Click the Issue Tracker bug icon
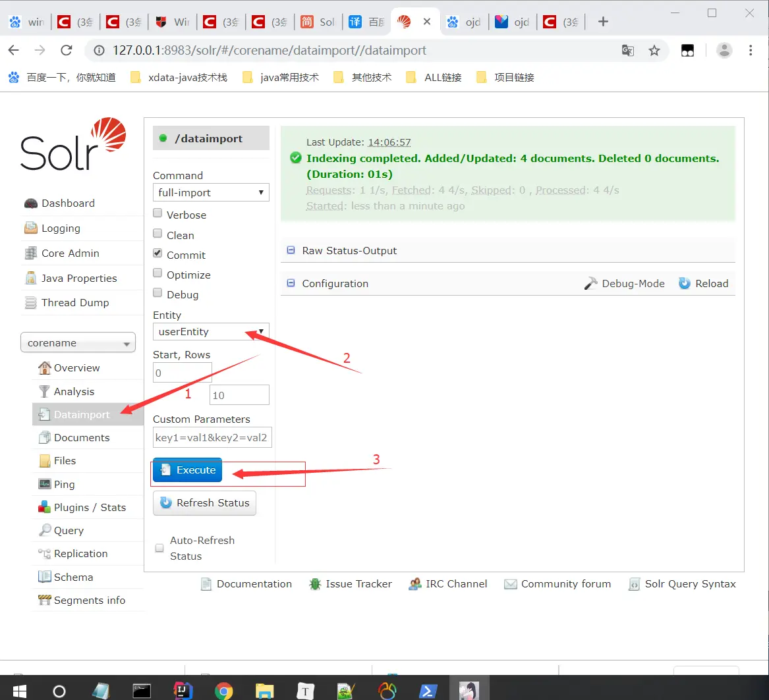Image resolution: width=769 pixels, height=700 pixels. (x=315, y=584)
